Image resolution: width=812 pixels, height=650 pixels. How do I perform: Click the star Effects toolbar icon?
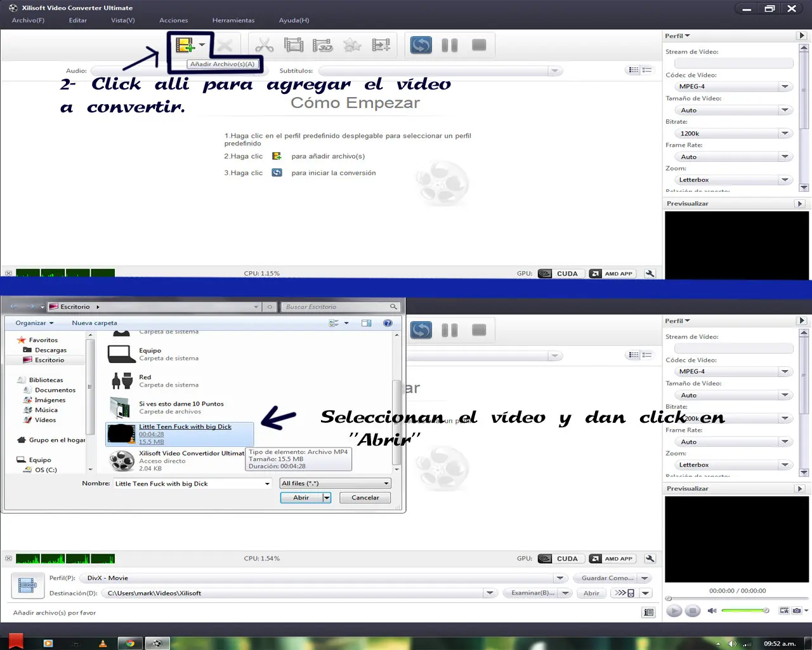[352, 45]
